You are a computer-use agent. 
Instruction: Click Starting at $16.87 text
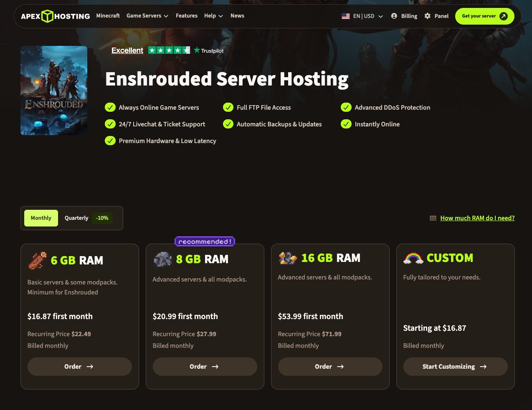coord(435,328)
